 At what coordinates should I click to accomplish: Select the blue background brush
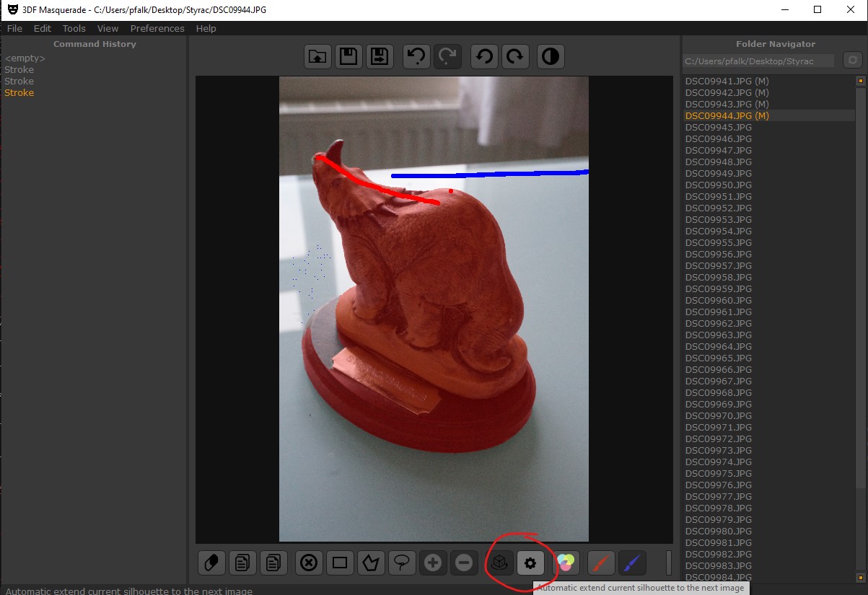tap(632, 563)
